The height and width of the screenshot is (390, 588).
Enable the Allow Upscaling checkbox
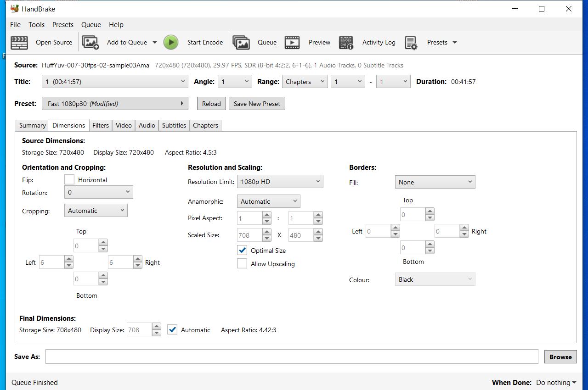pyautogui.click(x=242, y=263)
